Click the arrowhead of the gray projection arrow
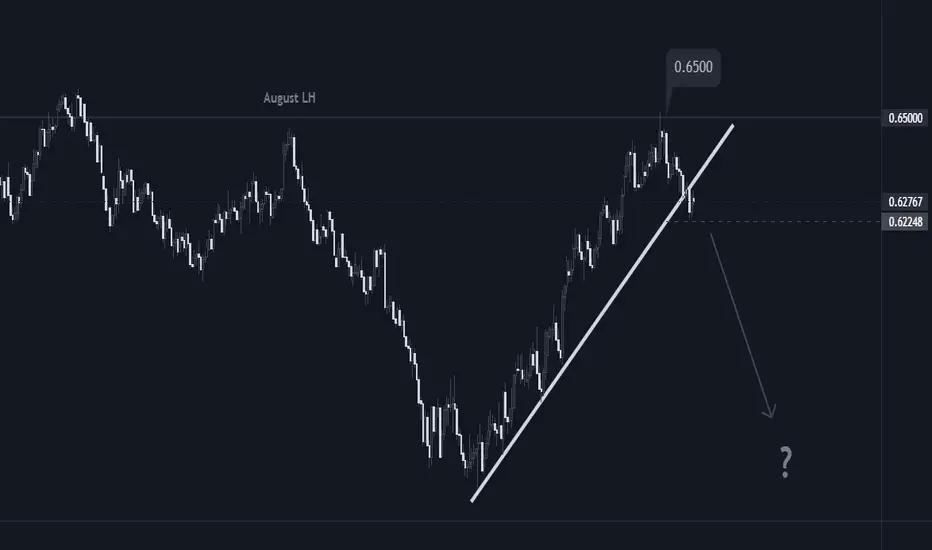The height and width of the screenshot is (550, 932). [x=771, y=413]
